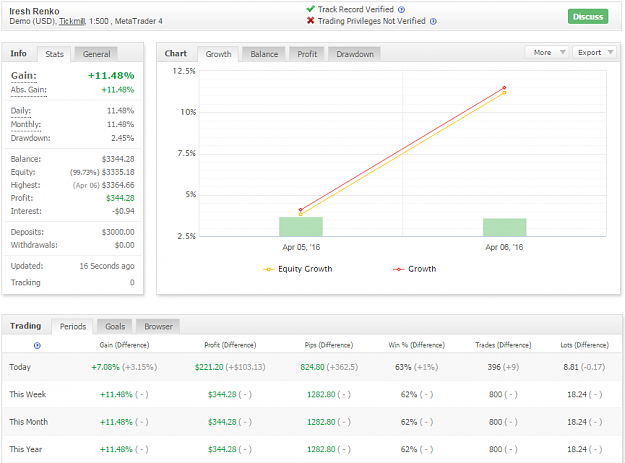Click the This Week row label
This screenshot has height=463, width=625.
(x=28, y=394)
